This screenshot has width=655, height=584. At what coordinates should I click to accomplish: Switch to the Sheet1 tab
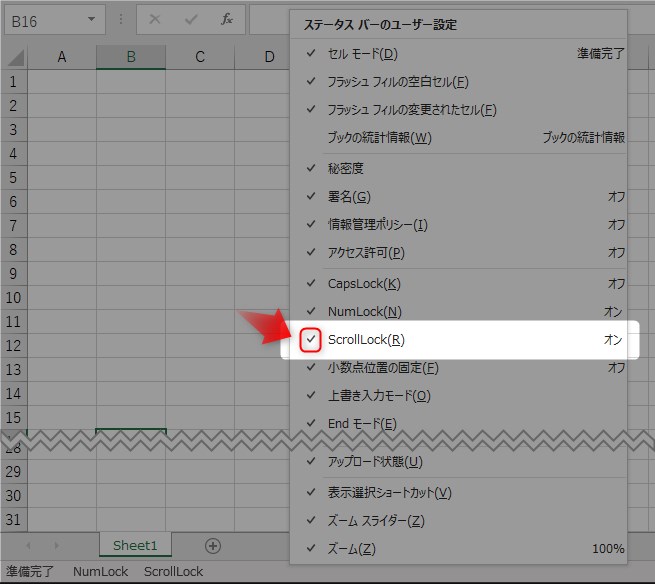point(135,545)
